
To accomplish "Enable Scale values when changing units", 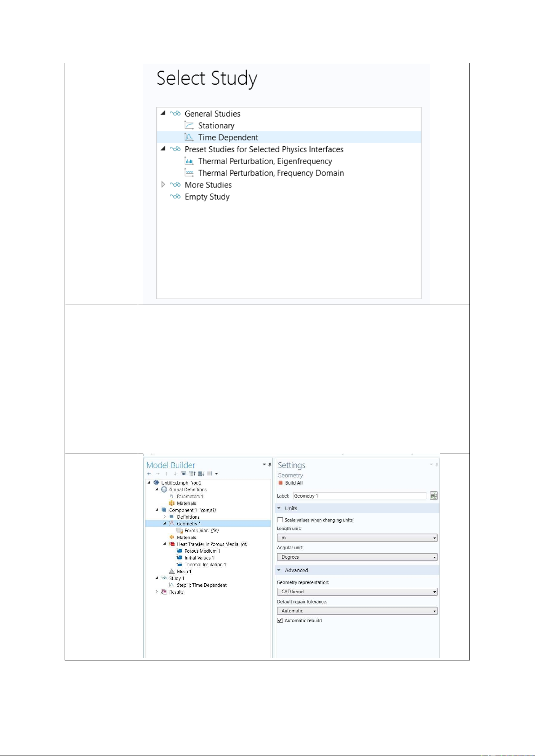I will pos(280,520).
